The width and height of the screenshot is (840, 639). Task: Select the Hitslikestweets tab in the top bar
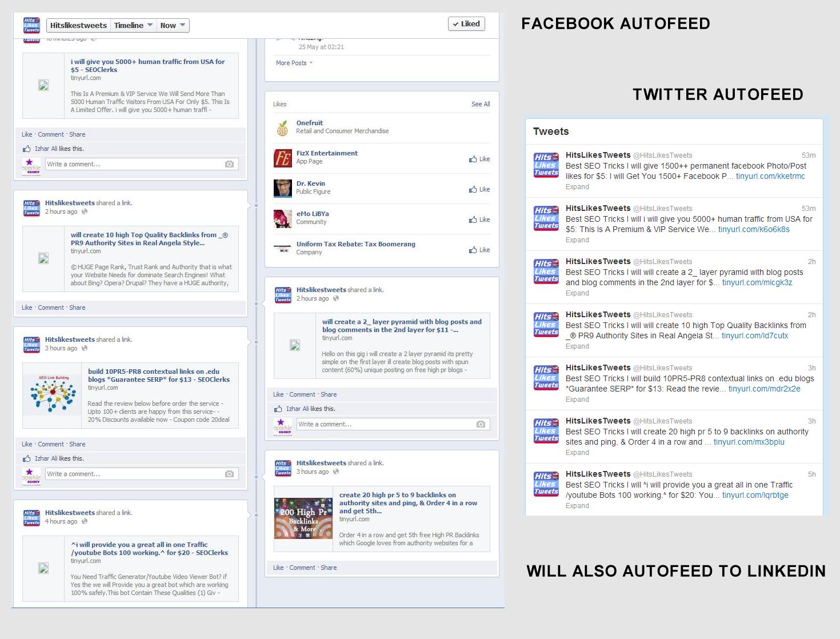78,25
